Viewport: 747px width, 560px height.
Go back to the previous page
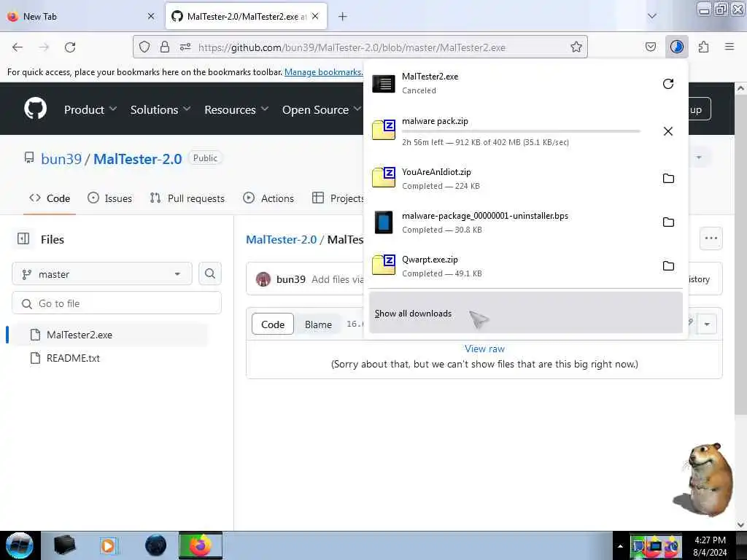[x=18, y=47]
